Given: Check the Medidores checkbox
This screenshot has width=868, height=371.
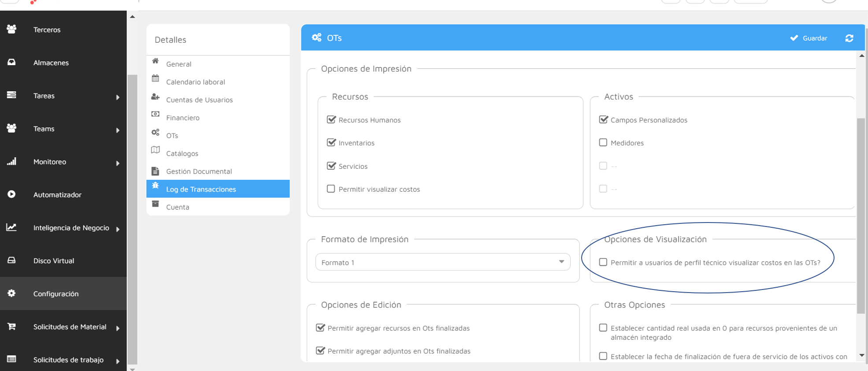Looking at the screenshot, I should coord(603,142).
